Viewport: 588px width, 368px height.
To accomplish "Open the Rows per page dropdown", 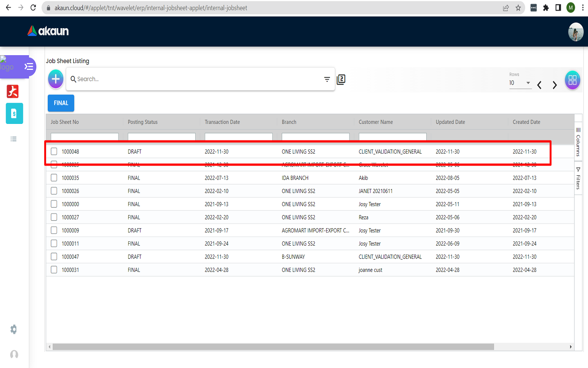I will click(520, 83).
